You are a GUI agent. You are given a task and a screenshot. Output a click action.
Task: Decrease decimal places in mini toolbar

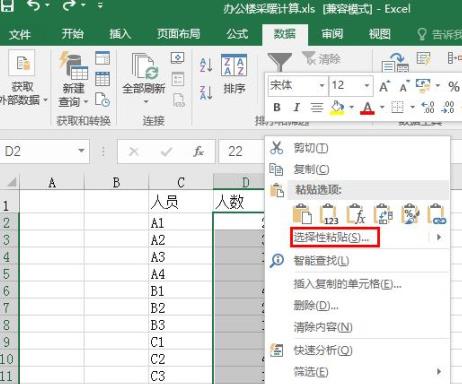coord(447,107)
